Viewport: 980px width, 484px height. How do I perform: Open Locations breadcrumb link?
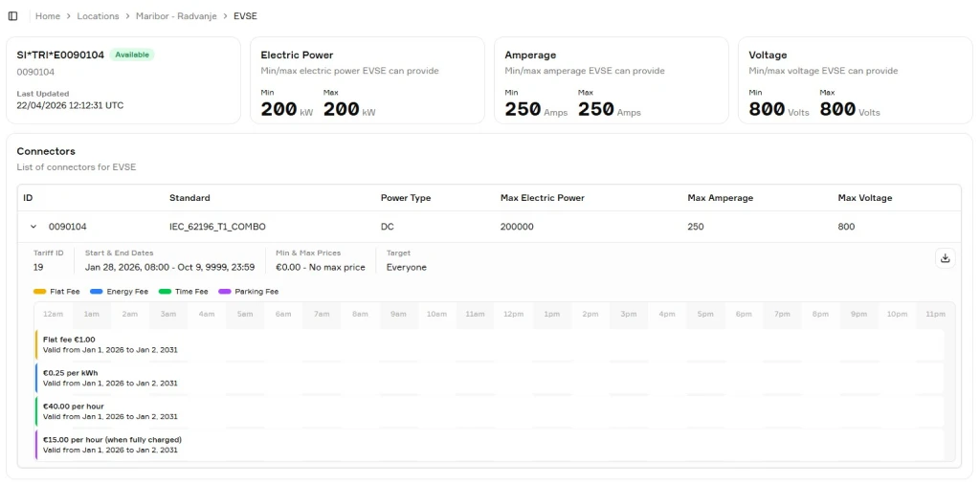tap(99, 16)
